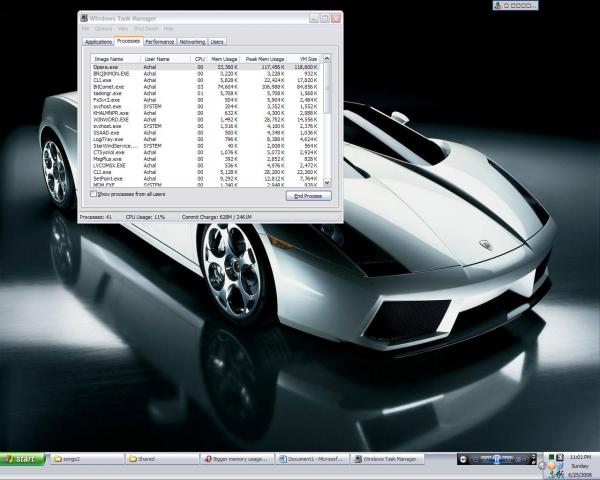This screenshot has width=600, height=480.
Task: Click the 'CPU Usage: 11%' status entry
Action: coord(145,217)
